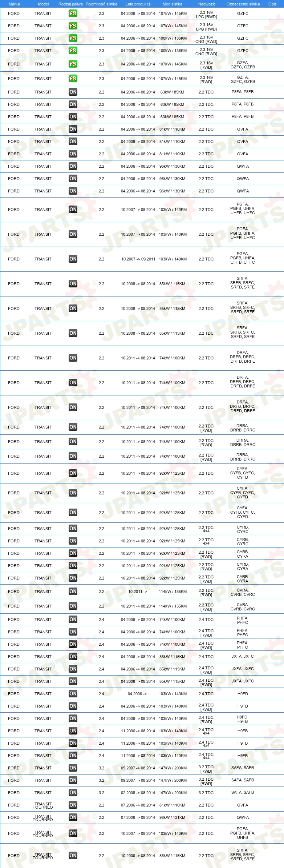Click the Moc silnika column header

(x=173, y=4)
